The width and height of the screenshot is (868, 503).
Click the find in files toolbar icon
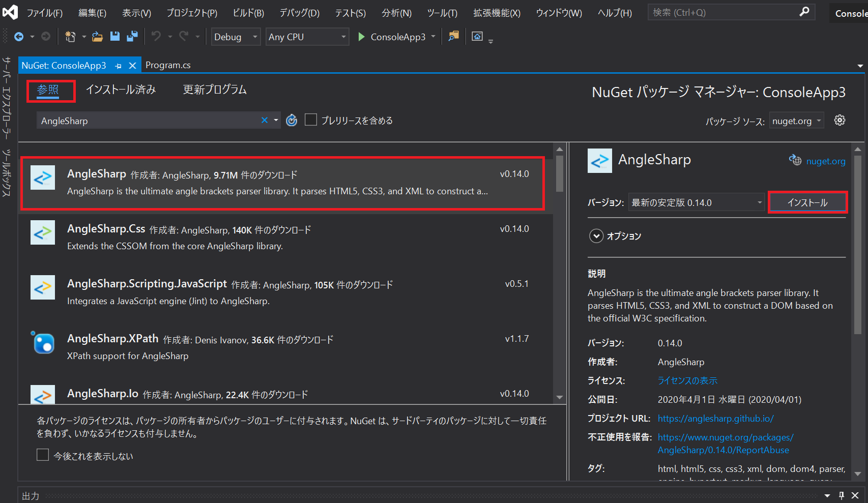tap(453, 36)
